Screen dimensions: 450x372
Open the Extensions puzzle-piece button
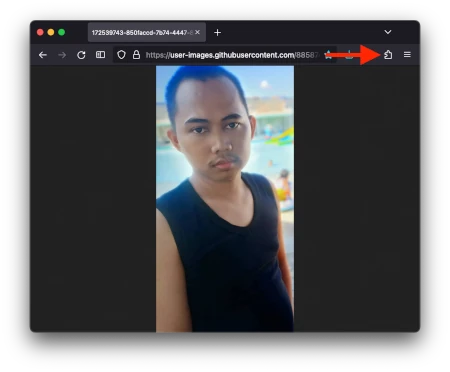tap(388, 55)
